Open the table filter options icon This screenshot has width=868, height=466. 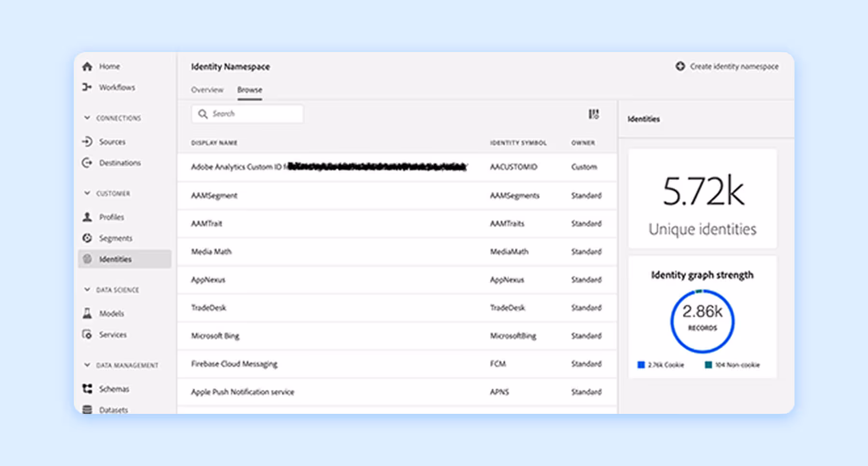594,114
